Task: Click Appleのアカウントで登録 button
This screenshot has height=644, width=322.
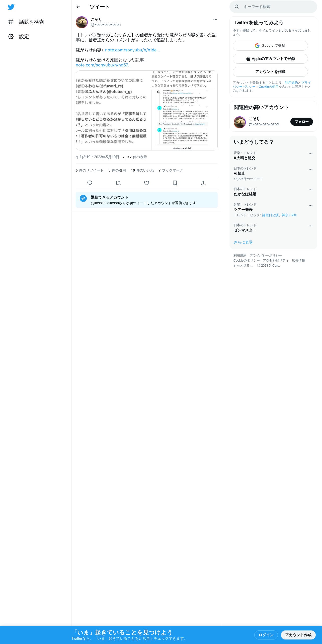Action: 270,59
